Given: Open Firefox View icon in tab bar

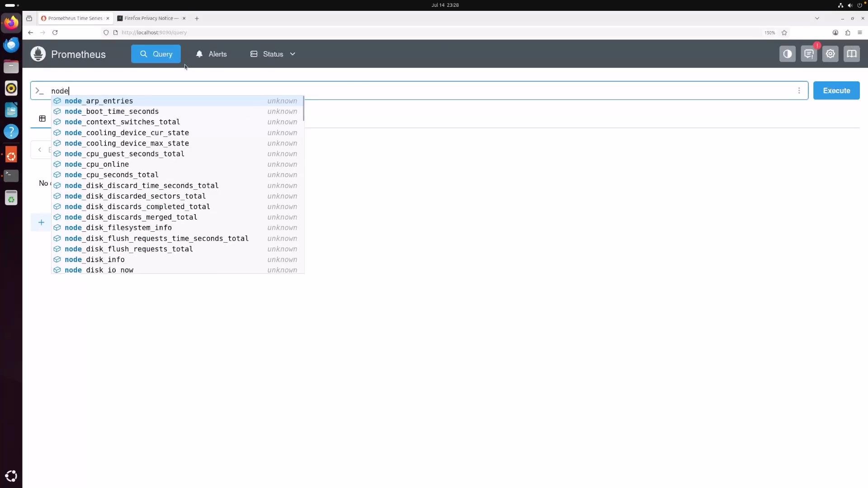Looking at the screenshot, I should click(x=29, y=19).
